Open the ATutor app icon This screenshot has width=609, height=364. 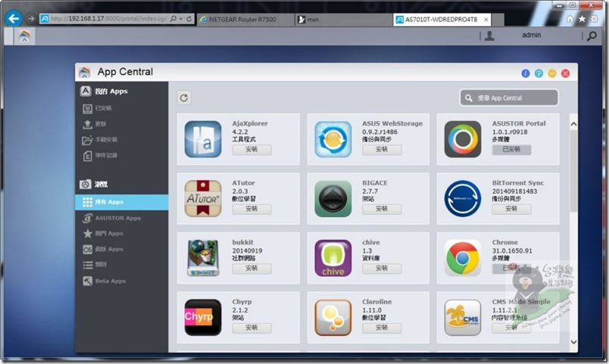click(203, 198)
